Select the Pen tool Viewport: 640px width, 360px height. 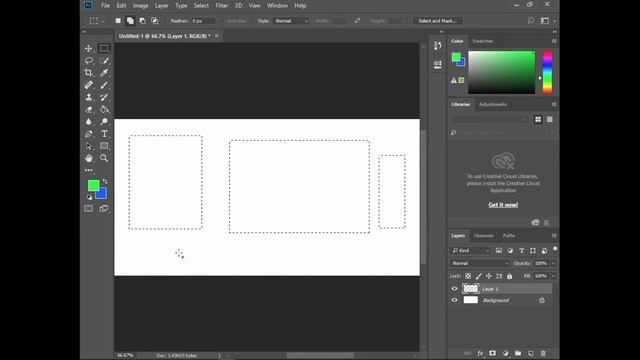[89, 134]
